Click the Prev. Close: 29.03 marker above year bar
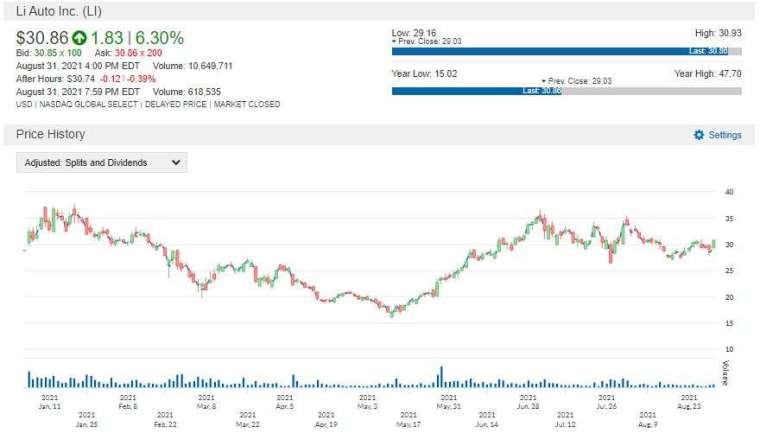The width and height of the screenshot is (760, 433). pos(576,81)
